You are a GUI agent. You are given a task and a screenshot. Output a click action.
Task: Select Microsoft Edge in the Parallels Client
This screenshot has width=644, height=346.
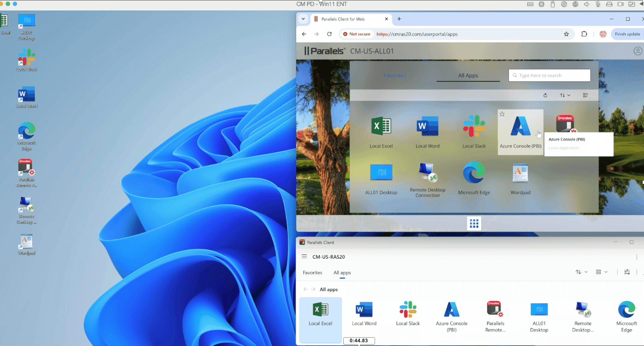pyautogui.click(x=626, y=316)
